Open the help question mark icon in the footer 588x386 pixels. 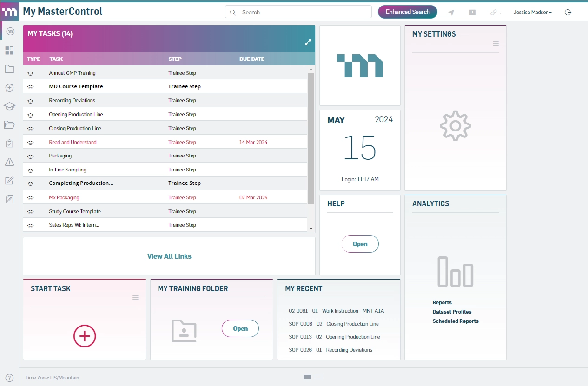pos(9,378)
